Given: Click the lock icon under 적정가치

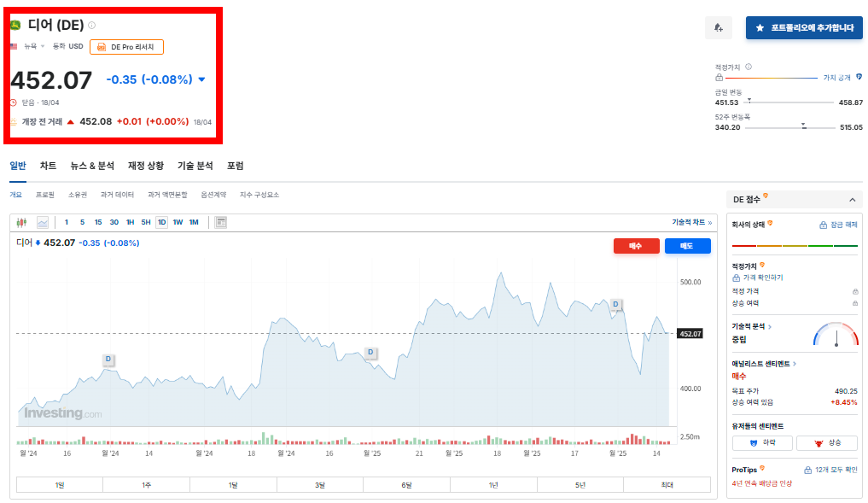Looking at the screenshot, I should coord(719,78).
